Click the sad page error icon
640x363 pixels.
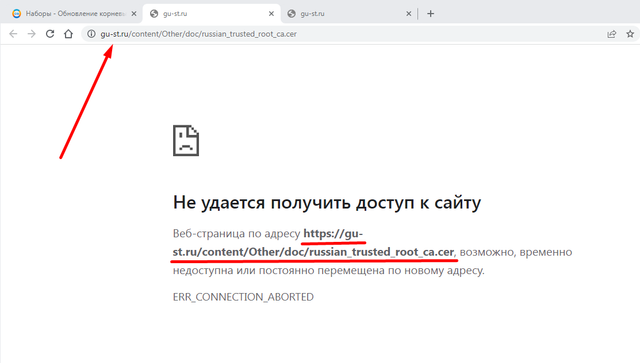tap(186, 140)
